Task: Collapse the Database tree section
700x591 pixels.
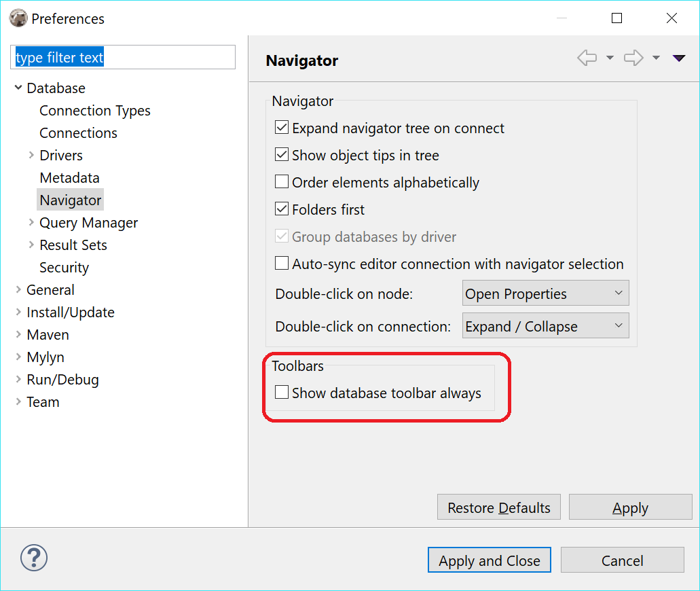Action: tap(18, 88)
